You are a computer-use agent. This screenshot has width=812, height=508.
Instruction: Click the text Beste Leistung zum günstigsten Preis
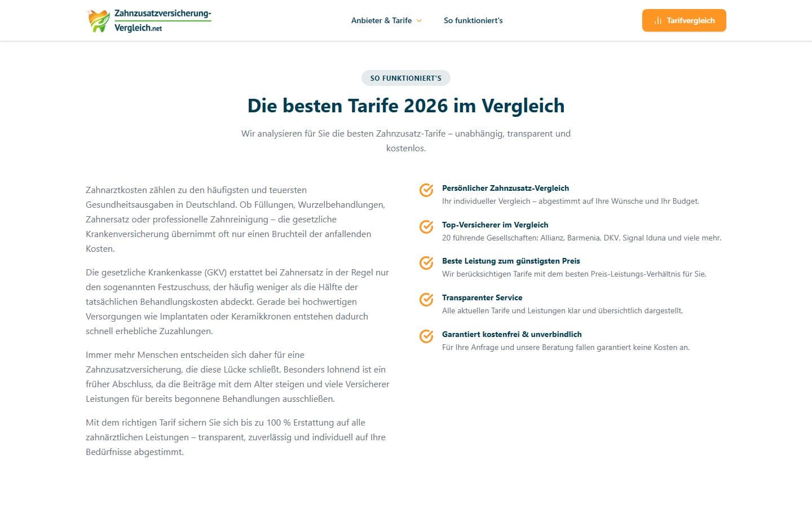point(511,261)
